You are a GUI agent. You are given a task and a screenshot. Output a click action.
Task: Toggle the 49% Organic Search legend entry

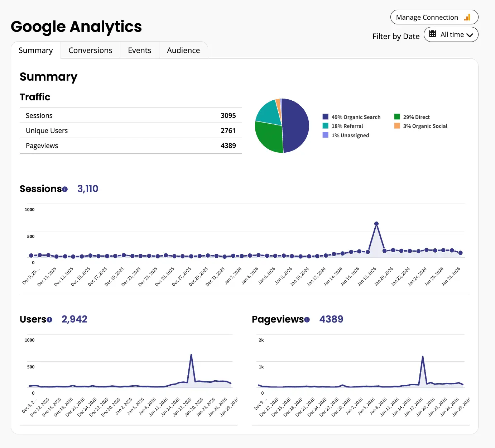pos(356,117)
